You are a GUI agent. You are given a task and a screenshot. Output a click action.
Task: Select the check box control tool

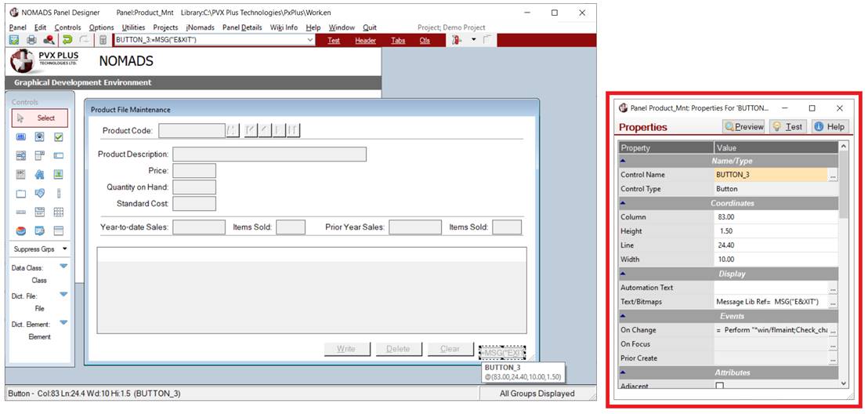[x=58, y=136]
